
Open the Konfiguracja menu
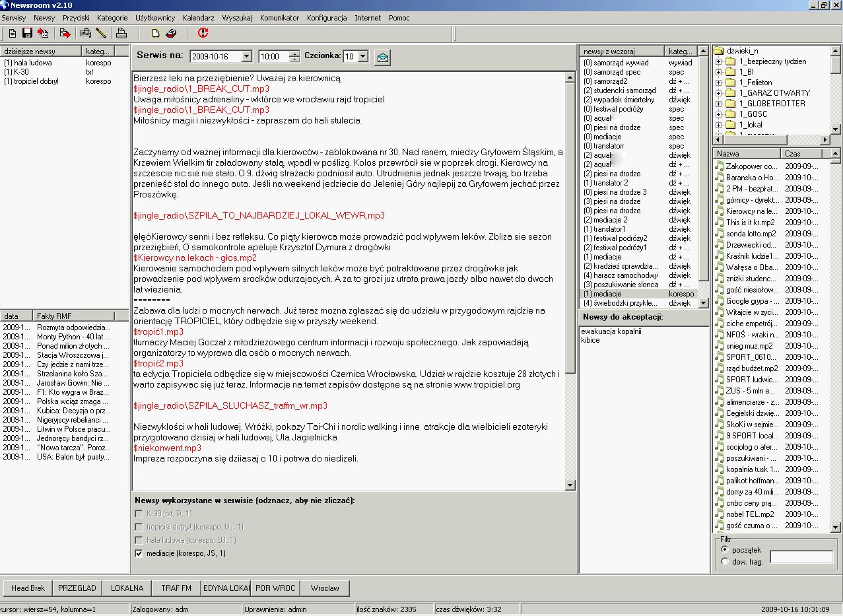(327, 18)
